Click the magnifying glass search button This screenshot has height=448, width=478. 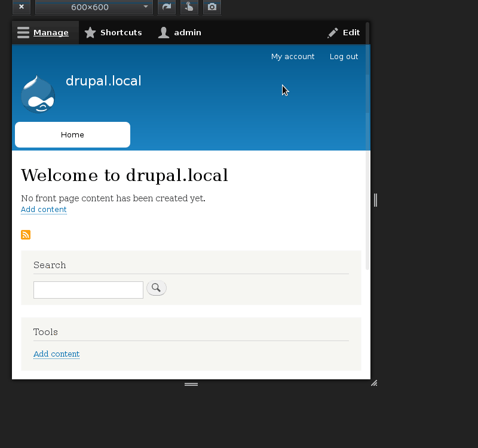click(x=157, y=288)
